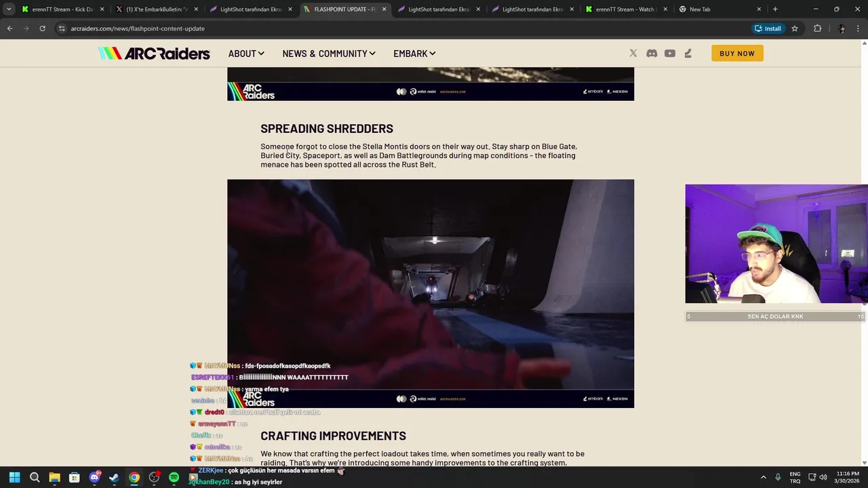Viewport: 868px width, 488px height.
Task: Open a new tab with the plus button
Action: tap(775, 9)
